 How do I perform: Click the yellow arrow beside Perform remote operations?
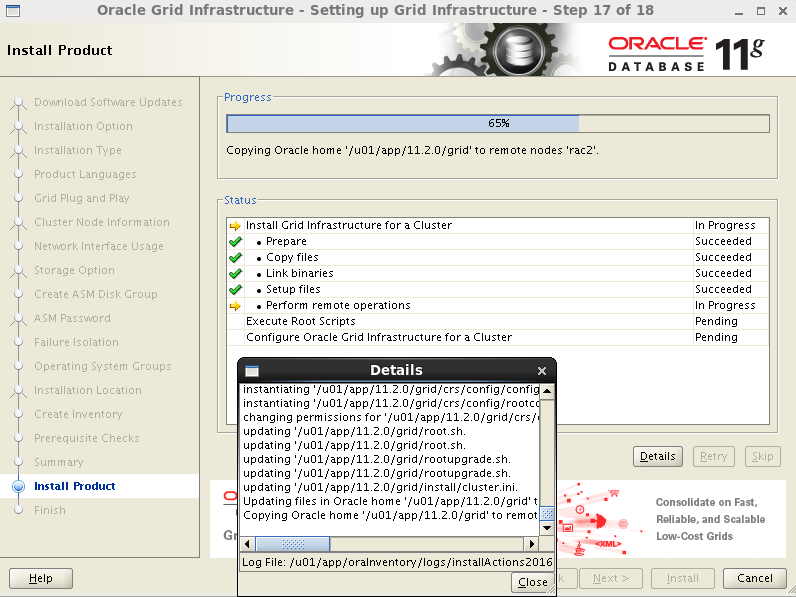(x=235, y=306)
